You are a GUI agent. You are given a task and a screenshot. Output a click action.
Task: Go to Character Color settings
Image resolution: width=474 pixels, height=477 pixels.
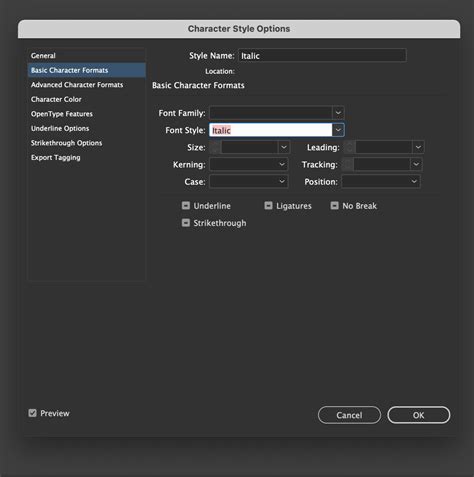pyautogui.click(x=86, y=99)
